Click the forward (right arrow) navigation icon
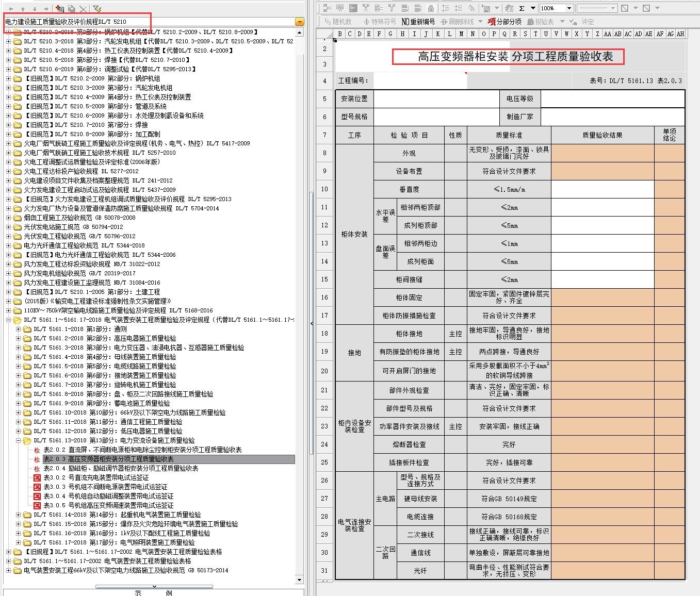 pos(46,9)
